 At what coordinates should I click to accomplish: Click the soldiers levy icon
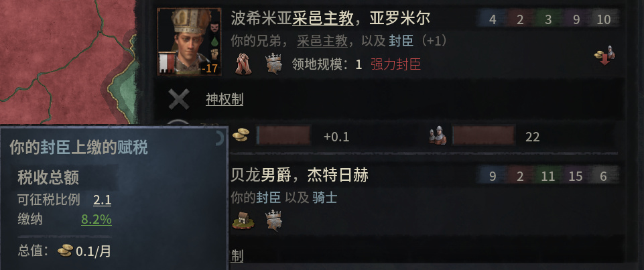click(x=438, y=135)
